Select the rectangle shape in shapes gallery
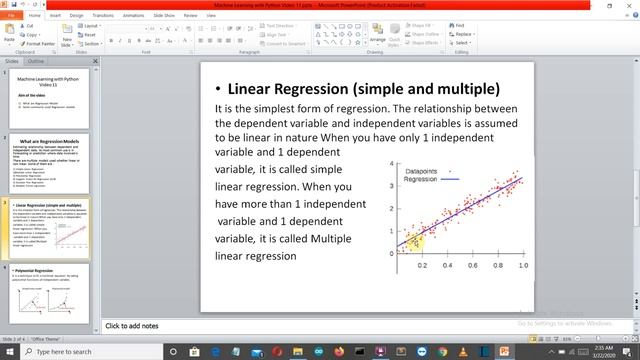Viewport: 640px width, 360px height. tap(342, 27)
